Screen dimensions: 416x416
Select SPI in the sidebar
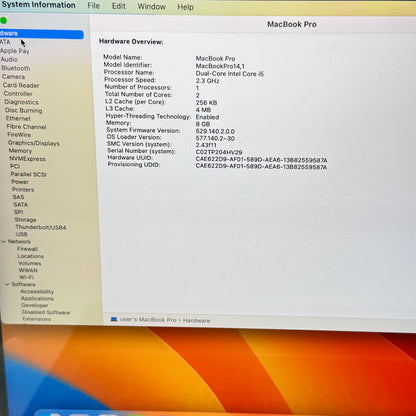click(x=19, y=212)
